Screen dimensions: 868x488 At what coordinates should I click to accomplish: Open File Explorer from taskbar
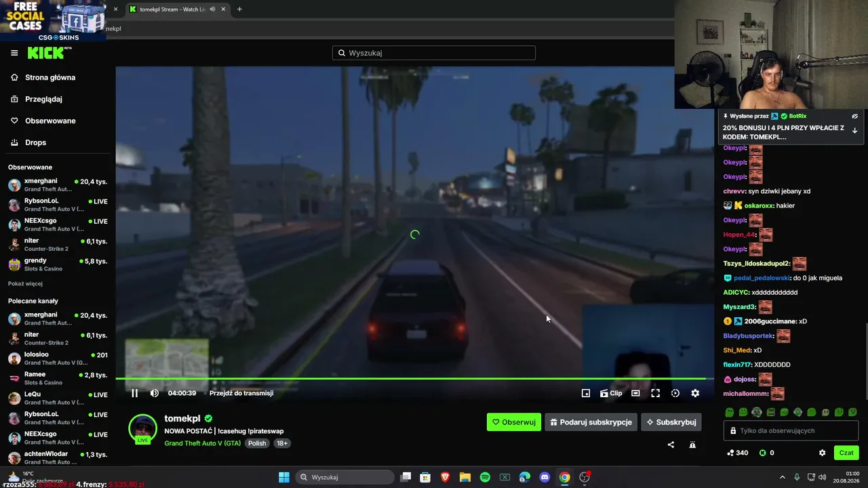pos(465,477)
